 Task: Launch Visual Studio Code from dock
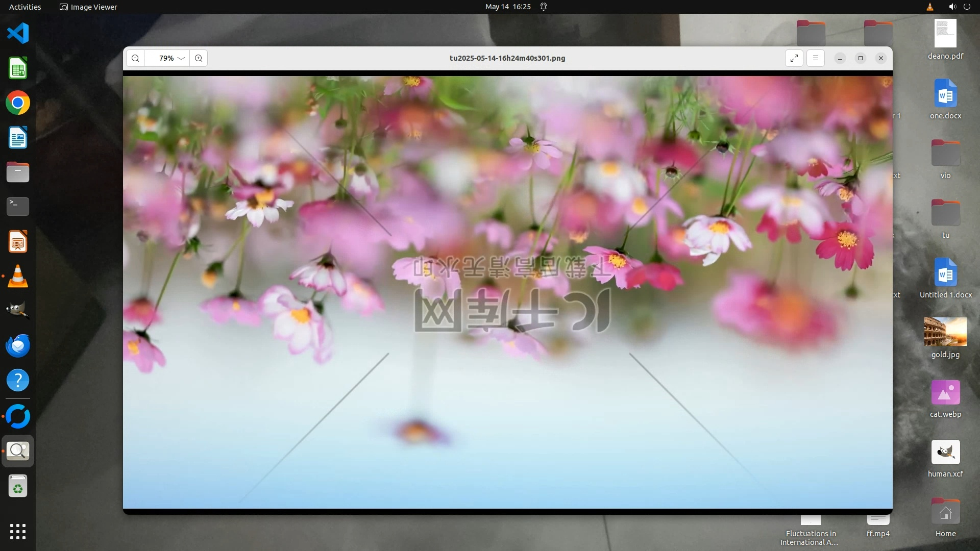pos(18,34)
